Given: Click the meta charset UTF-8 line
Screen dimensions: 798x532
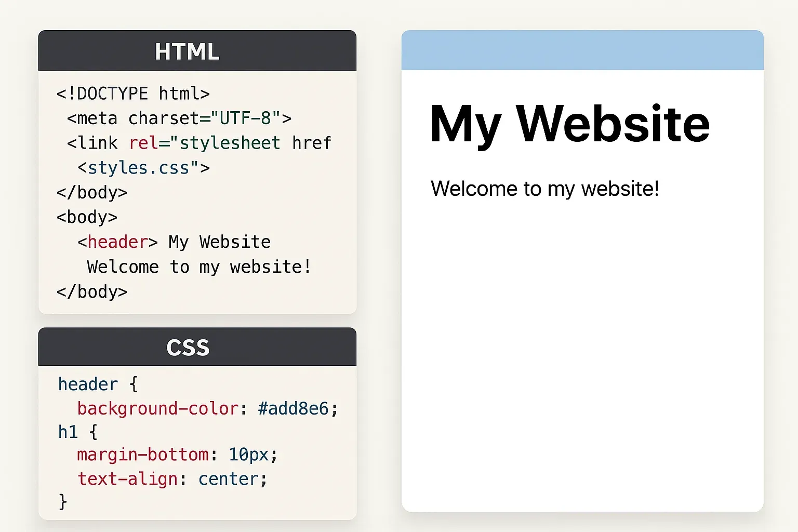Looking at the screenshot, I should pos(179,118).
